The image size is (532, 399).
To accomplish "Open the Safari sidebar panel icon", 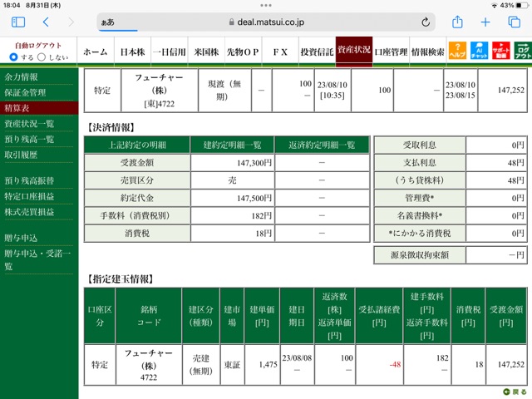I will pyautogui.click(x=18, y=22).
